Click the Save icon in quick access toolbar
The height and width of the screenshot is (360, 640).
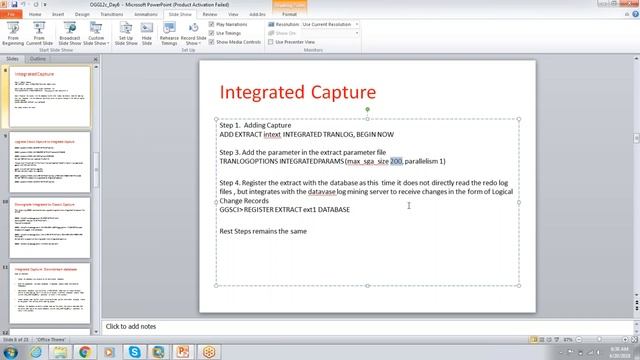(14, 4)
